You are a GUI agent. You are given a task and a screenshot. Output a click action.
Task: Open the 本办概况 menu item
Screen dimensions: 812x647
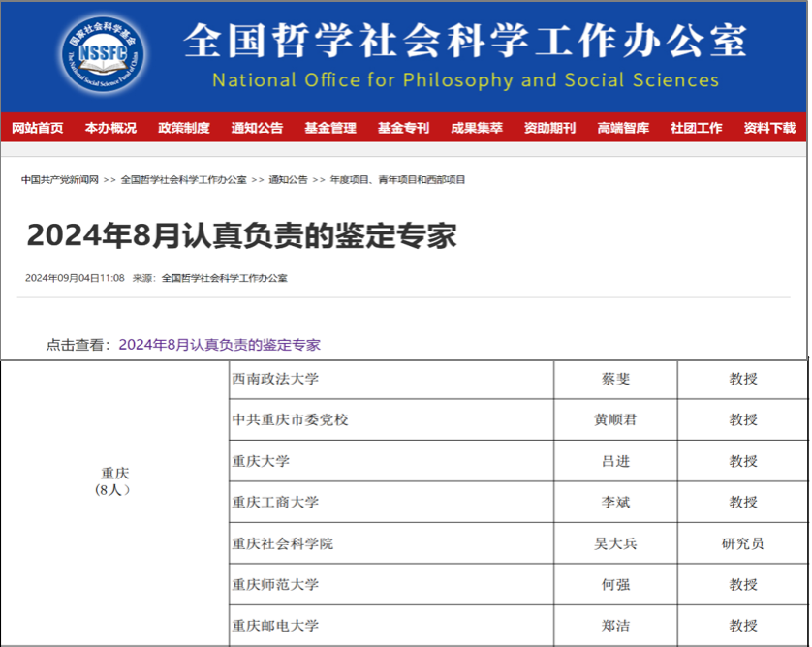pos(109,127)
